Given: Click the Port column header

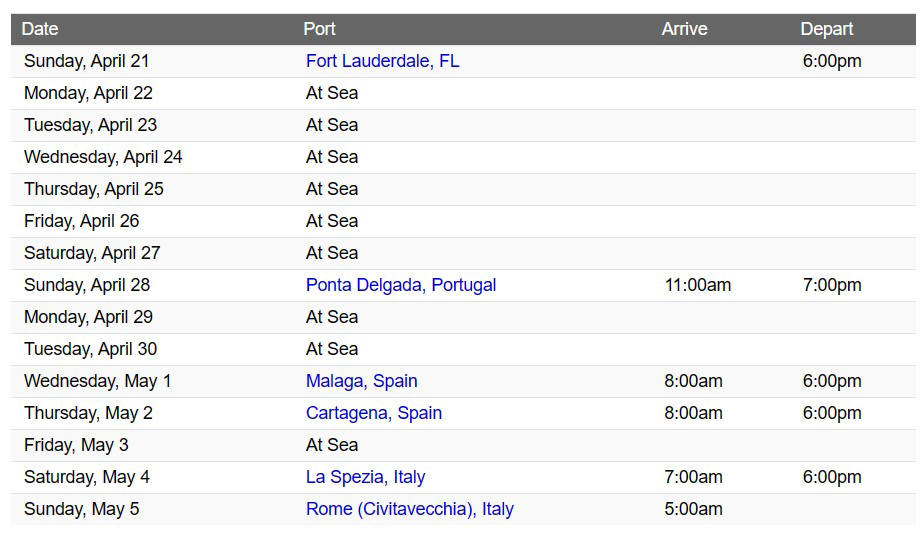Looking at the screenshot, I should tap(319, 29).
